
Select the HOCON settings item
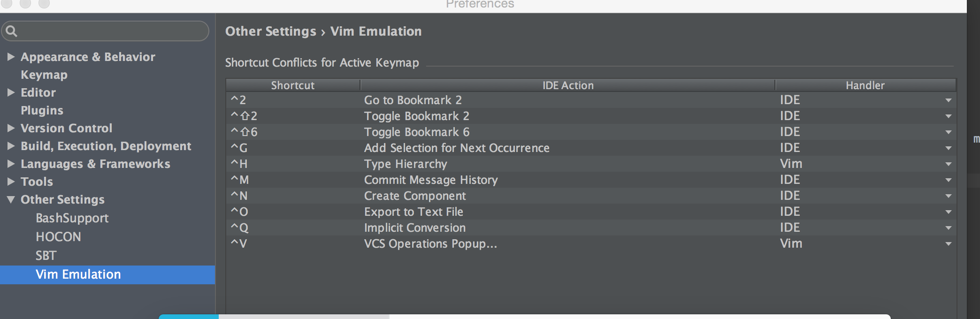coord(58,237)
